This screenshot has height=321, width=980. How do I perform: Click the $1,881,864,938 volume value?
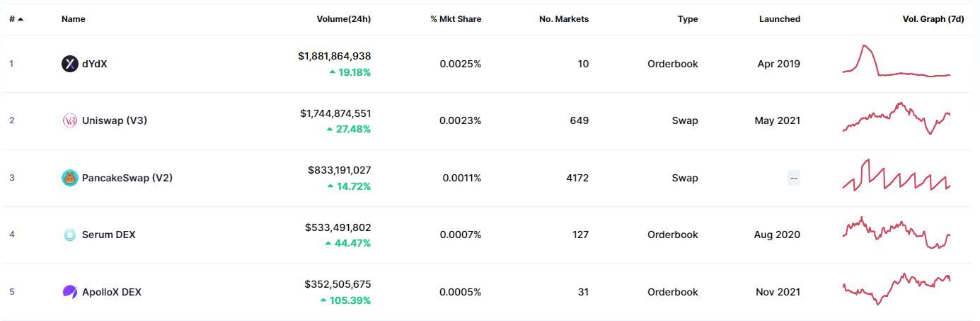[x=335, y=56]
